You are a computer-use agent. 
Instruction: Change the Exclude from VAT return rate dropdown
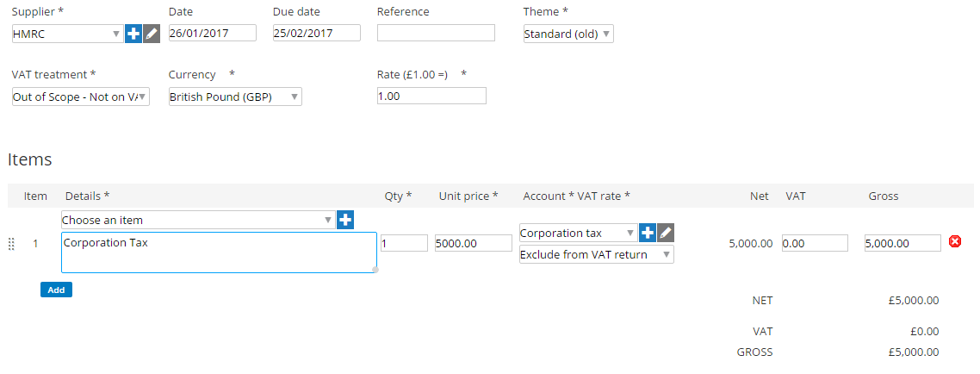coord(596,254)
